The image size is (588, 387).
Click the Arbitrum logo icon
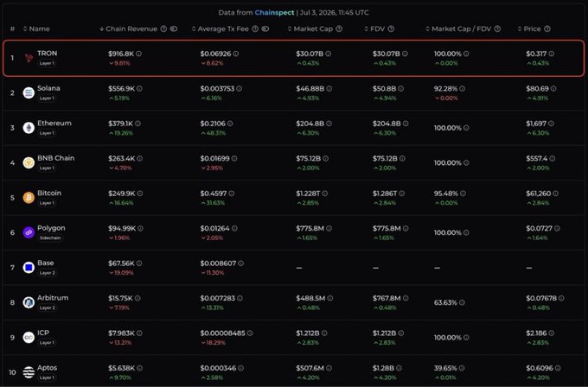pyautogui.click(x=29, y=302)
